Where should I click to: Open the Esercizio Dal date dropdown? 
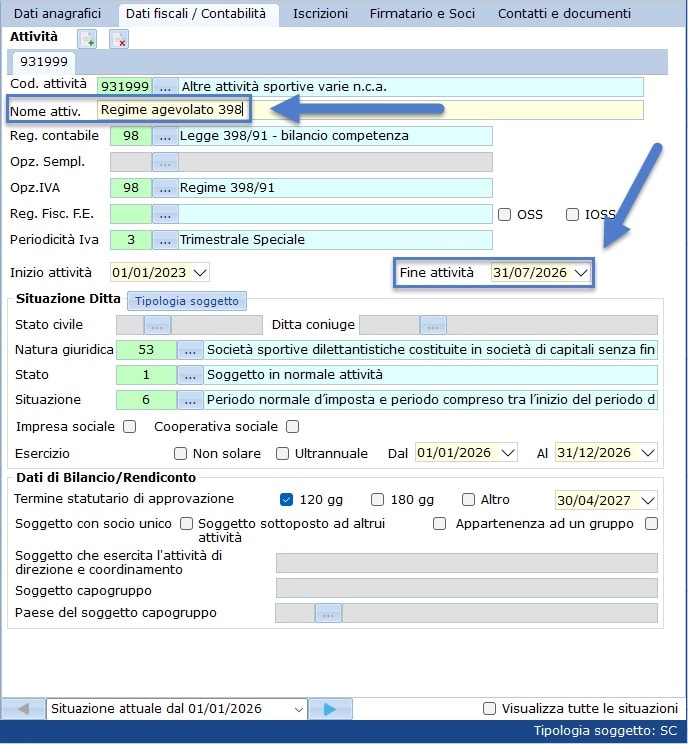pos(508,453)
